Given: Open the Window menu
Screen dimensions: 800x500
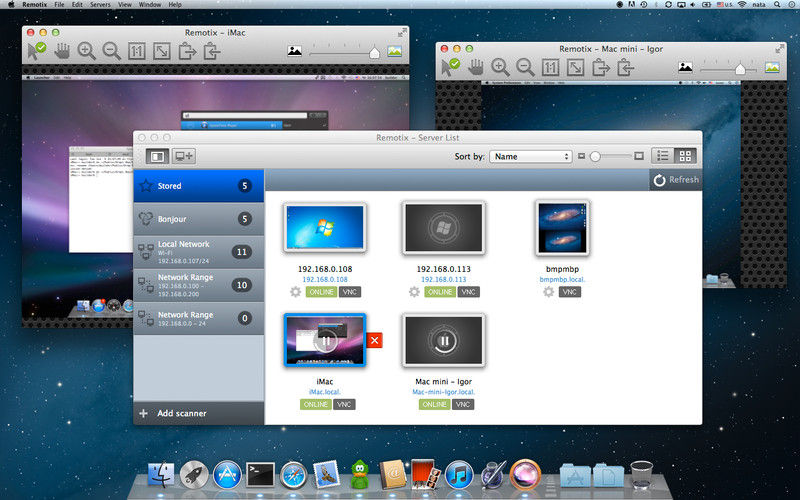Looking at the screenshot, I should tap(150, 4).
